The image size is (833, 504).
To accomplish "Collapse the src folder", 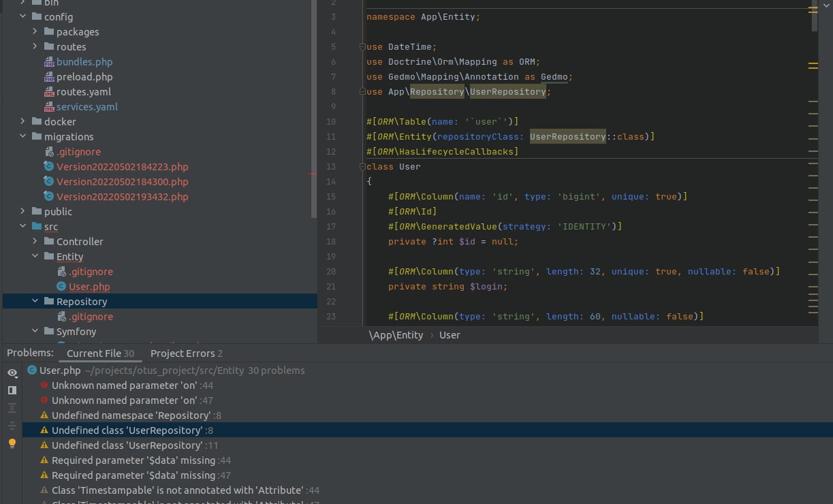I will point(22,227).
